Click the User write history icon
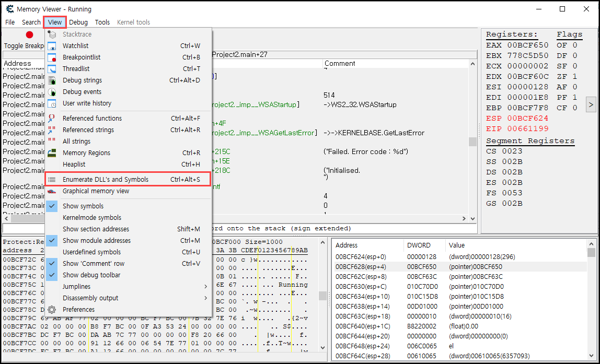Screen dimensions: 600x364 [52, 103]
